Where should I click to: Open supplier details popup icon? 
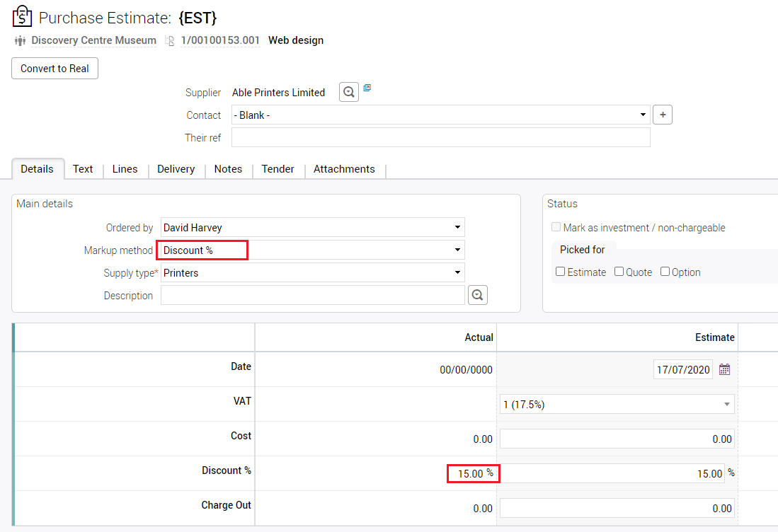tap(367, 88)
